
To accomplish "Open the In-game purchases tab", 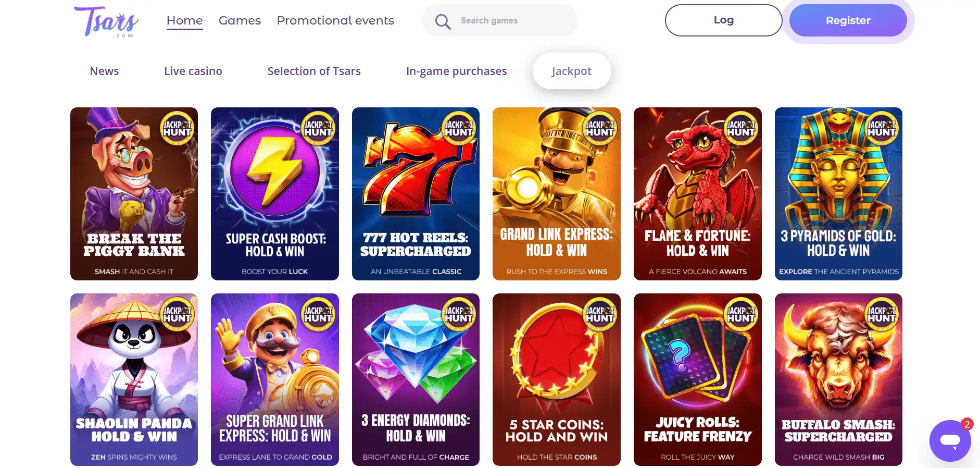I will (x=456, y=71).
